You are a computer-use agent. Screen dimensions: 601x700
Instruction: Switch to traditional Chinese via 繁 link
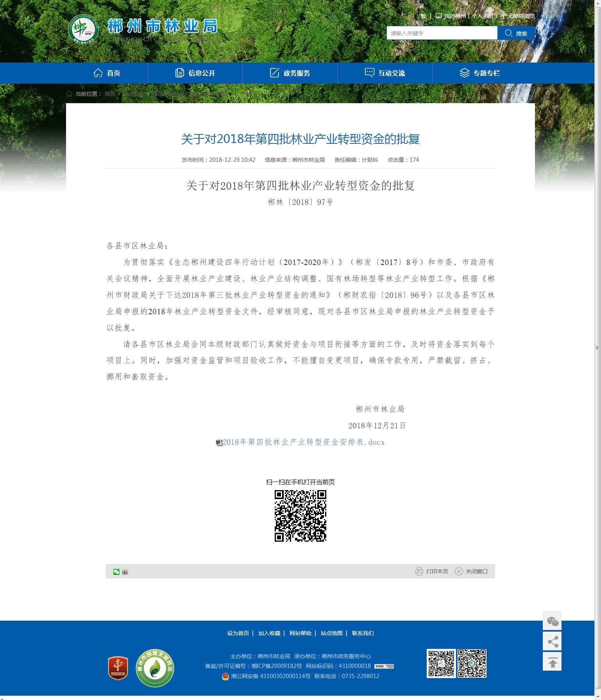pyautogui.click(x=423, y=16)
